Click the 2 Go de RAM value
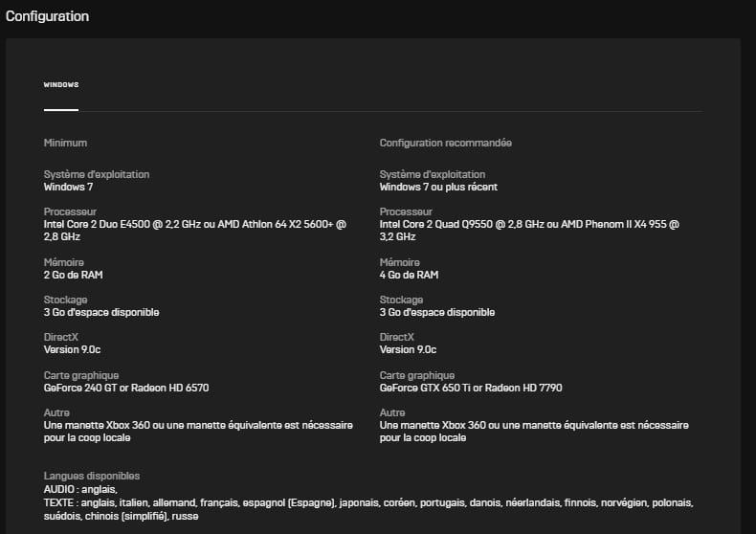Viewport: 756px width, 534px height. 74,276
